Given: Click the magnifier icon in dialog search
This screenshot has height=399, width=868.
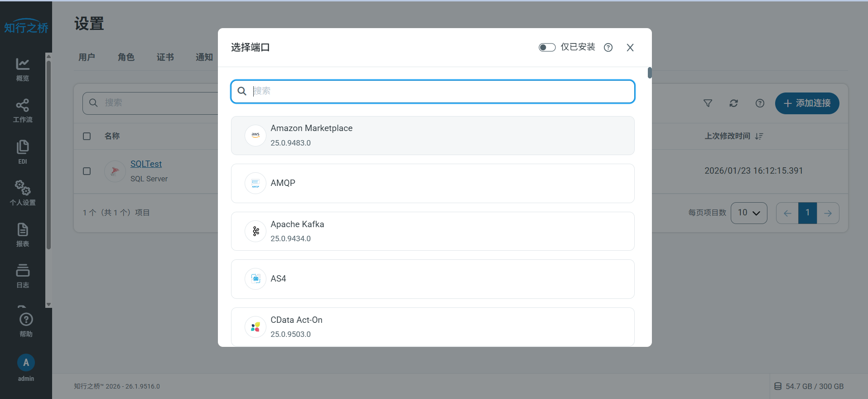Looking at the screenshot, I should 242,91.
